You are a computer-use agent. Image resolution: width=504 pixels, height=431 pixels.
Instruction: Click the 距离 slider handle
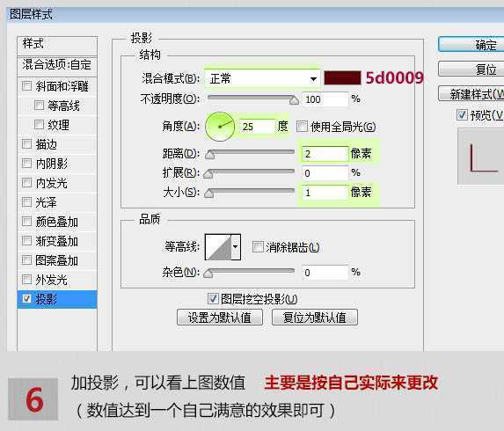[210, 155]
